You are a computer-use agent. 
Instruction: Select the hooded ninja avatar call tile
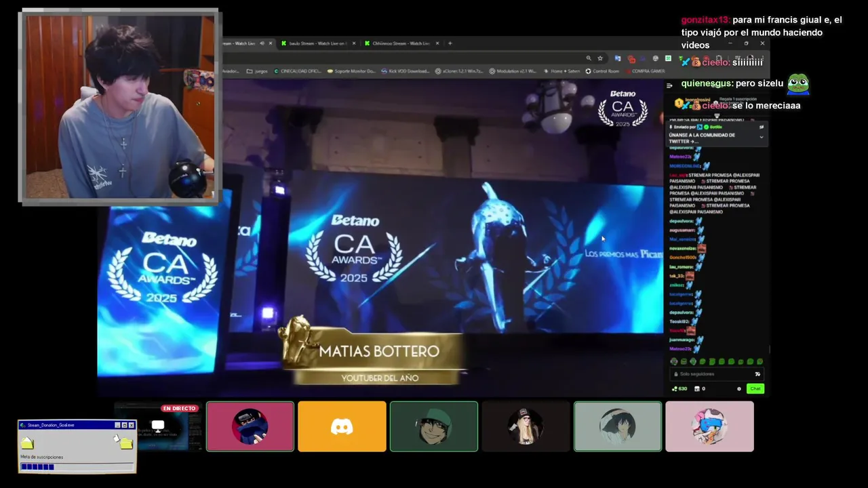click(250, 426)
